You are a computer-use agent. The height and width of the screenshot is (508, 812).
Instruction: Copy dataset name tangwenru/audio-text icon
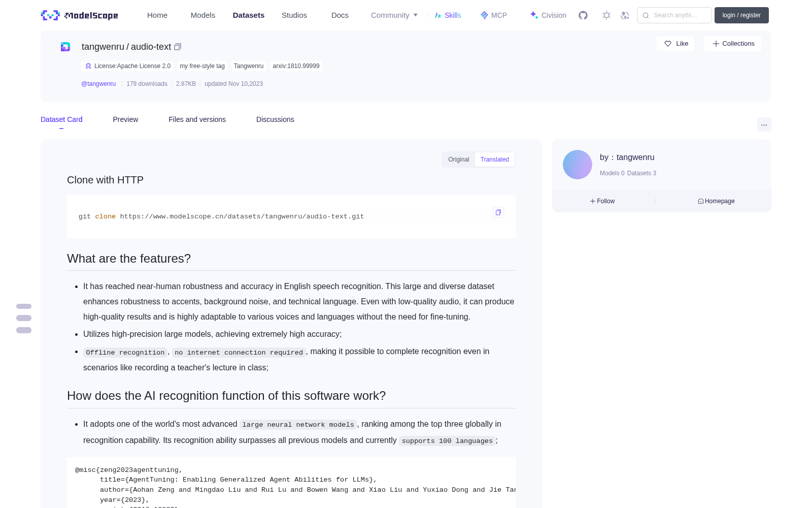178,47
